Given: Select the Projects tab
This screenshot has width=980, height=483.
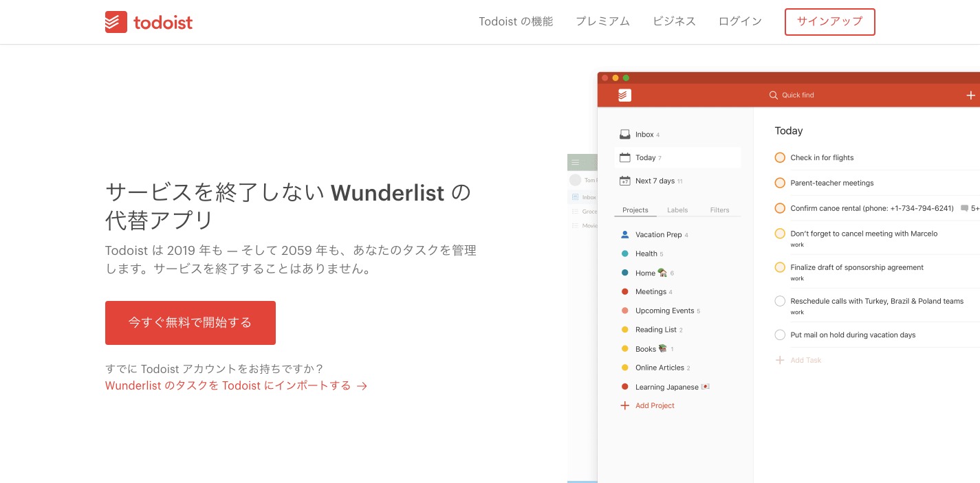Looking at the screenshot, I should pos(635,210).
